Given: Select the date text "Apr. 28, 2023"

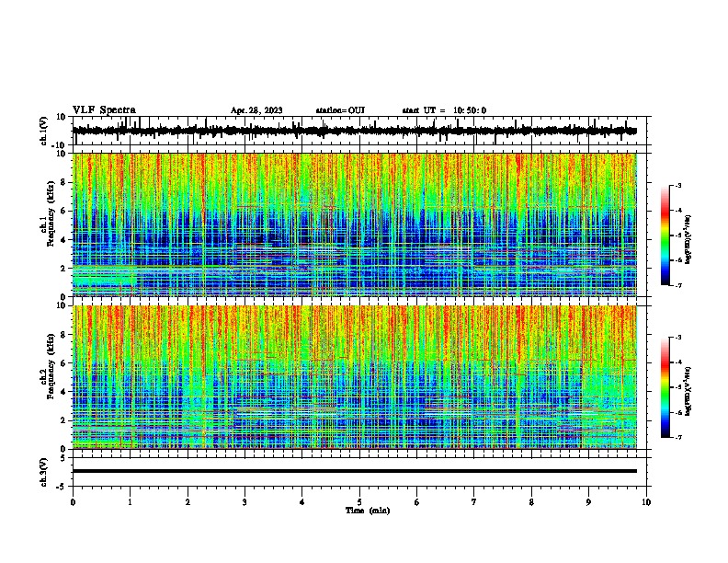Looking at the screenshot, I should tap(256, 110).
